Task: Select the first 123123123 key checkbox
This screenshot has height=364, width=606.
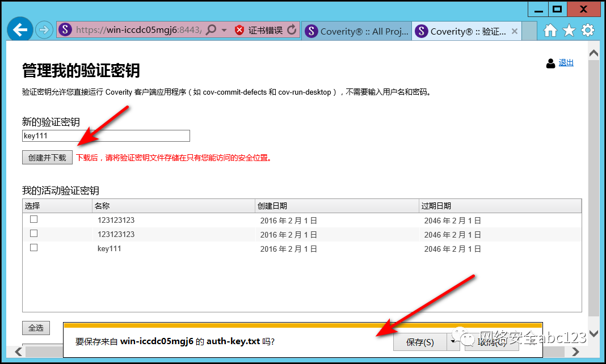Action: coord(33,219)
